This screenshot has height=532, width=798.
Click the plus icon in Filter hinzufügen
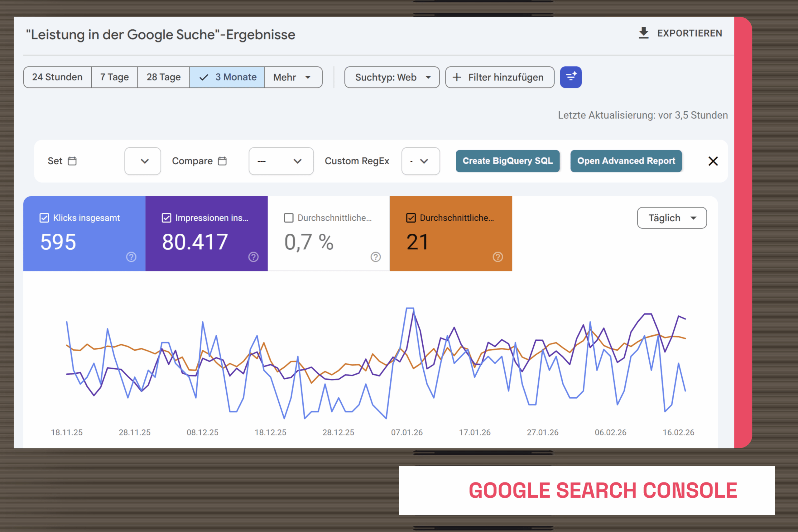click(x=457, y=77)
